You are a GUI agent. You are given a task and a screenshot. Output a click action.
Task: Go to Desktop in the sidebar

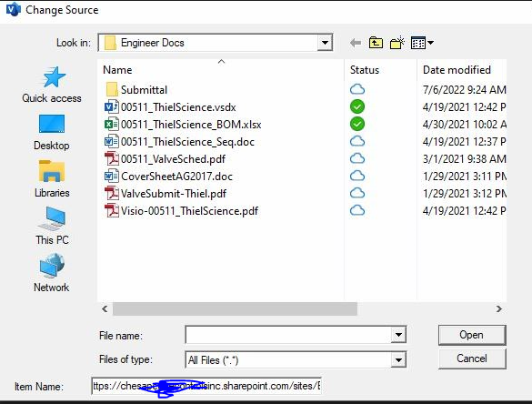pos(52,133)
